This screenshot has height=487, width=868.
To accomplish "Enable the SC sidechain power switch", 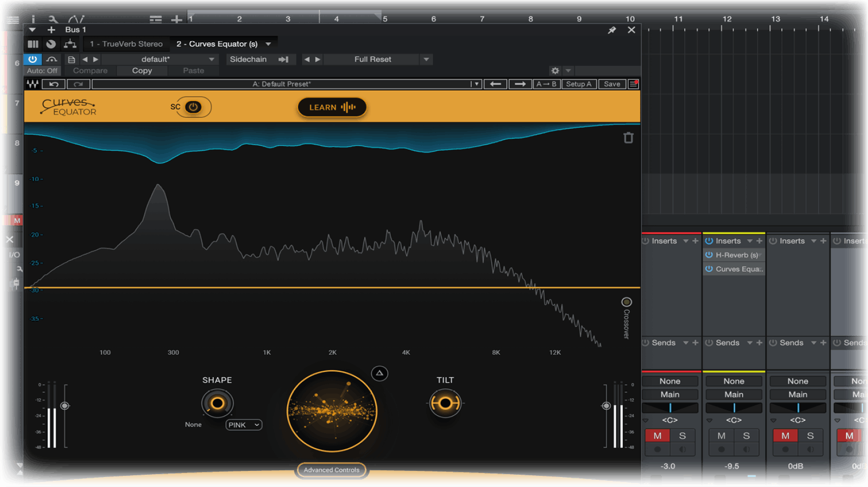I will 191,107.
